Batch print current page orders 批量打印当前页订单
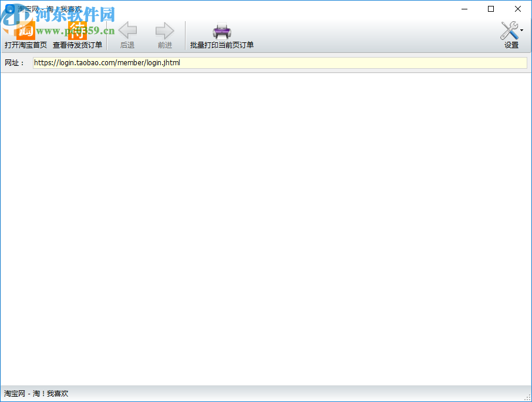 (222, 35)
